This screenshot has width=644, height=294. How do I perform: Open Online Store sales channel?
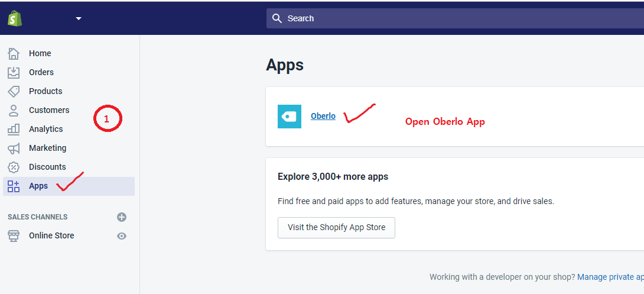pyautogui.click(x=51, y=235)
